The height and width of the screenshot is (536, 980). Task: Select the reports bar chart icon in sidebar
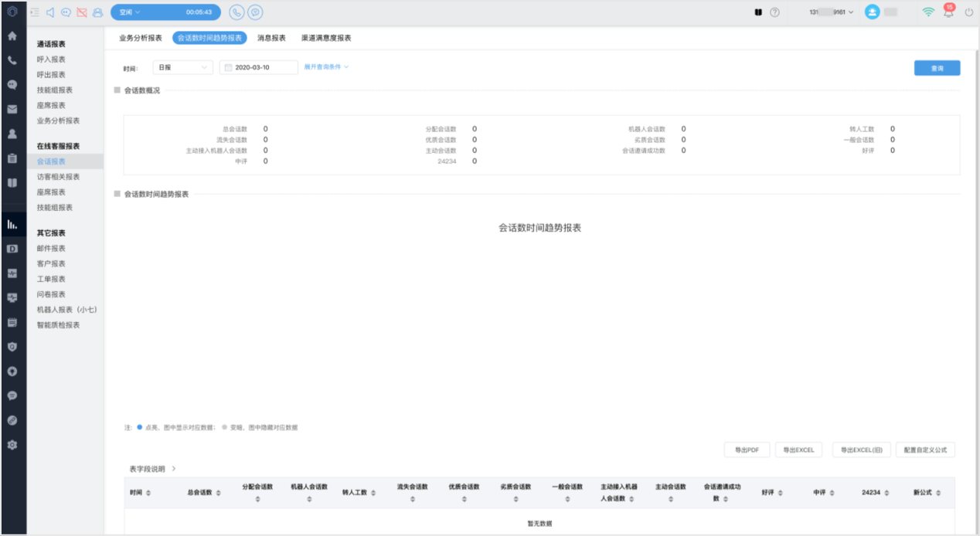tap(12, 225)
